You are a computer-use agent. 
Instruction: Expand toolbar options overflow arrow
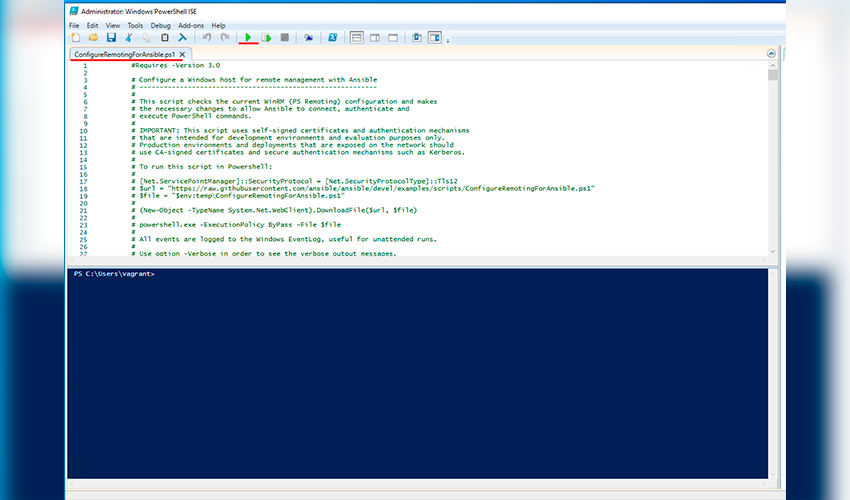448,40
